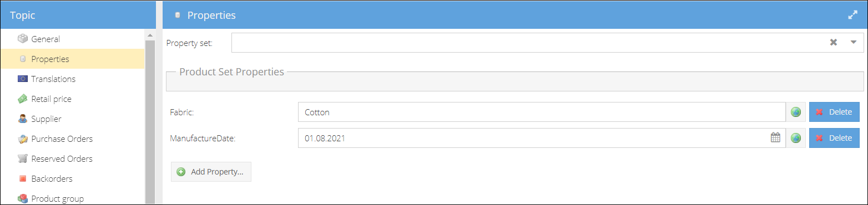Delete the ManufactureDate property

(834, 138)
